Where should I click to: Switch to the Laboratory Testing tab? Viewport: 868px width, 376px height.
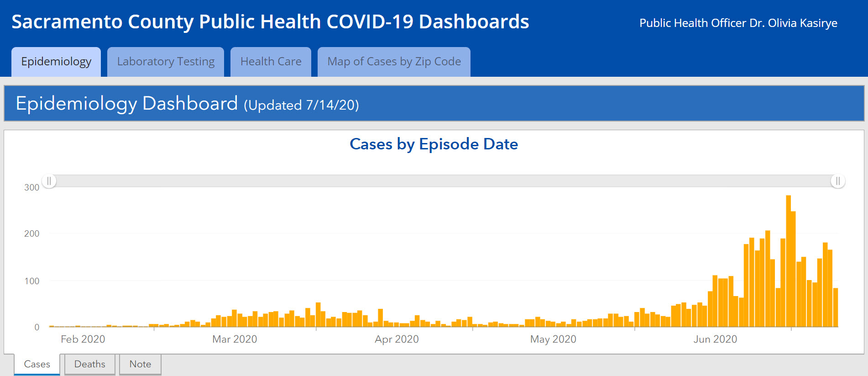[166, 62]
